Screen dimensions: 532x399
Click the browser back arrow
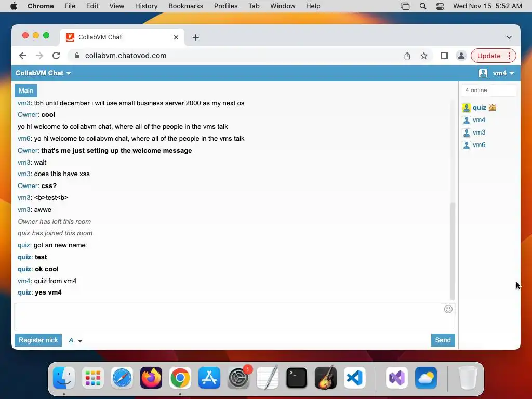pos(23,56)
